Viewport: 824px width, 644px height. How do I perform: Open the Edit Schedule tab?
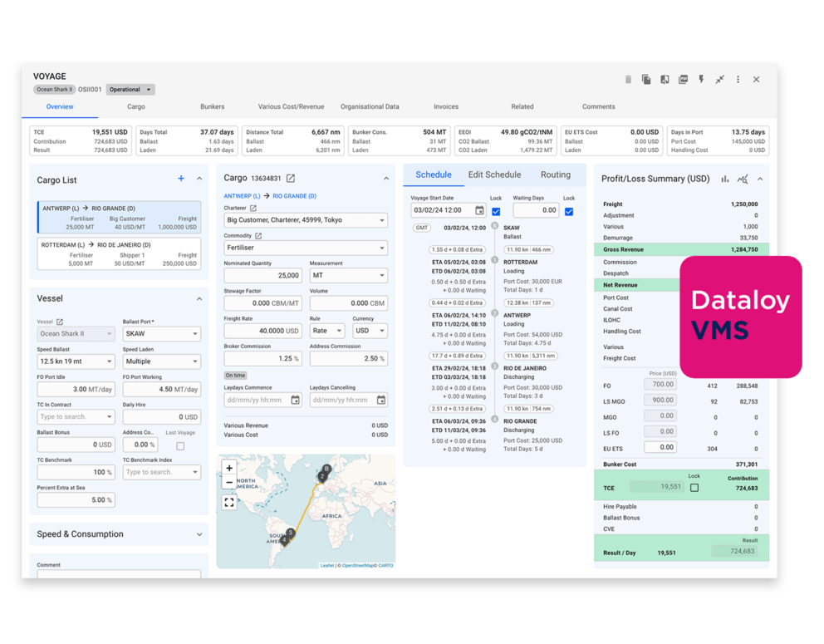494,175
